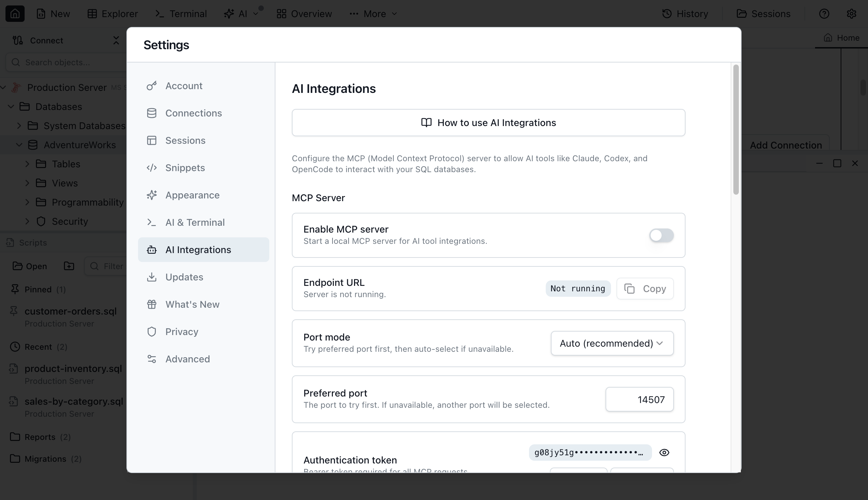Click the Security shield icon in tree
868x500 pixels.
tap(41, 221)
